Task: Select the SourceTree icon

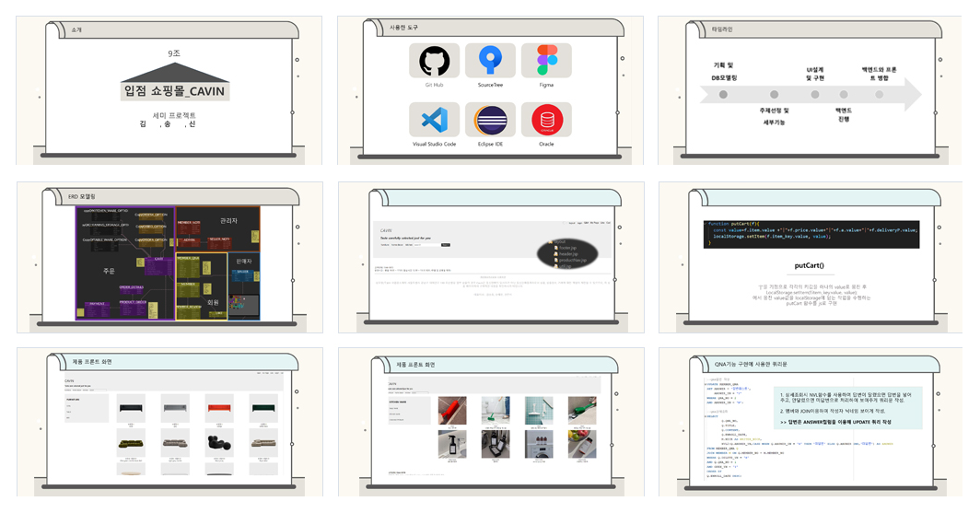Action: 490,60
